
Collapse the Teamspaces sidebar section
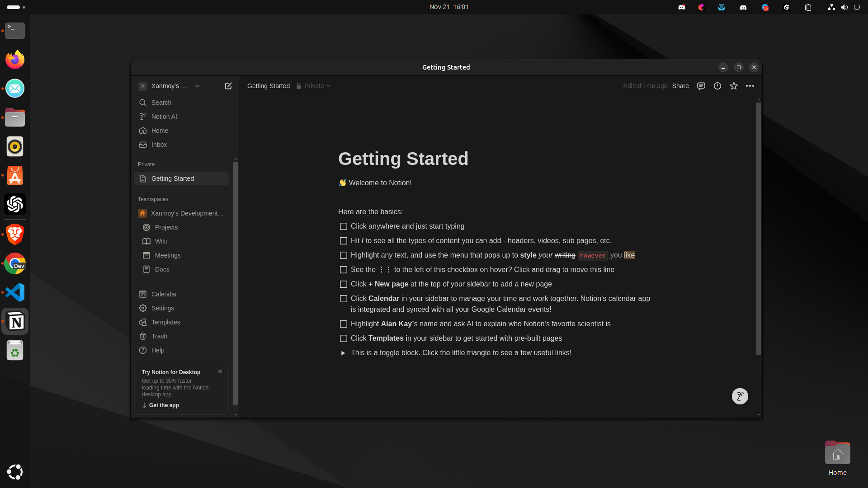click(x=153, y=199)
